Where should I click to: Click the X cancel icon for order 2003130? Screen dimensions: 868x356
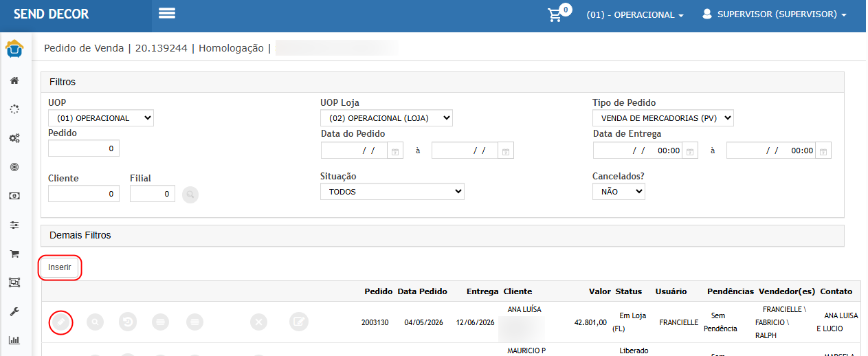coord(258,322)
